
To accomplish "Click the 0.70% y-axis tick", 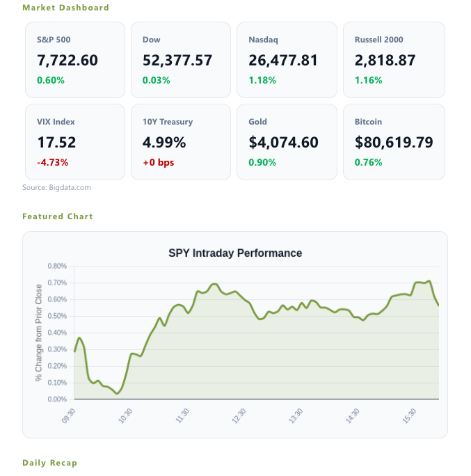I will (x=57, y=283).
